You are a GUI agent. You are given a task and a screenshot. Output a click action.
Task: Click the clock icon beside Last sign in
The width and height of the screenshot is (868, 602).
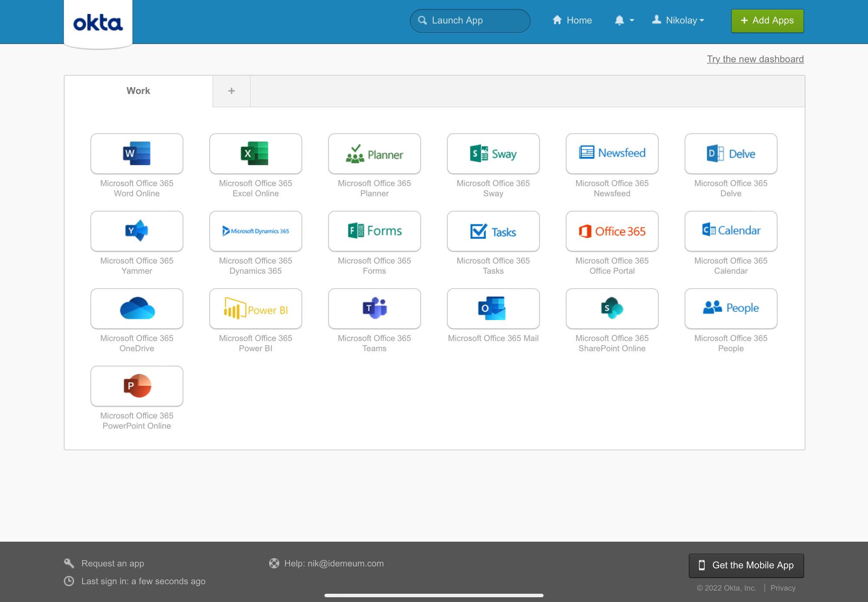[69, 581]
